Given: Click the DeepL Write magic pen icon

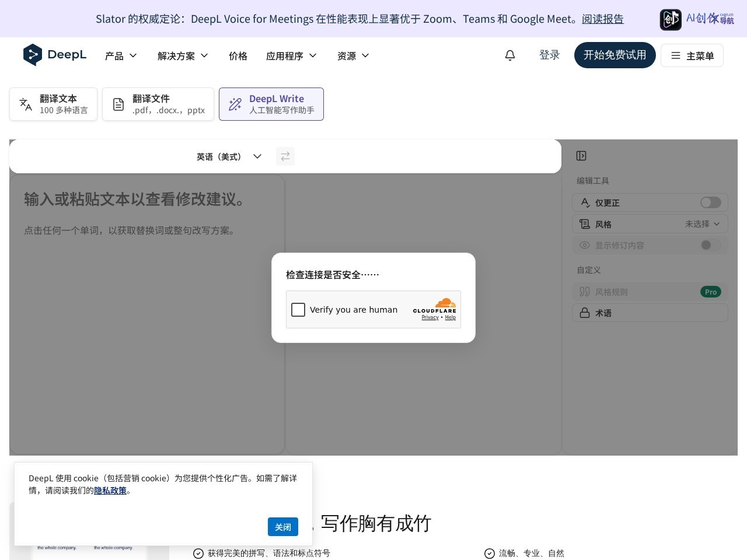Looking at the screenshot, I should 235,104.
